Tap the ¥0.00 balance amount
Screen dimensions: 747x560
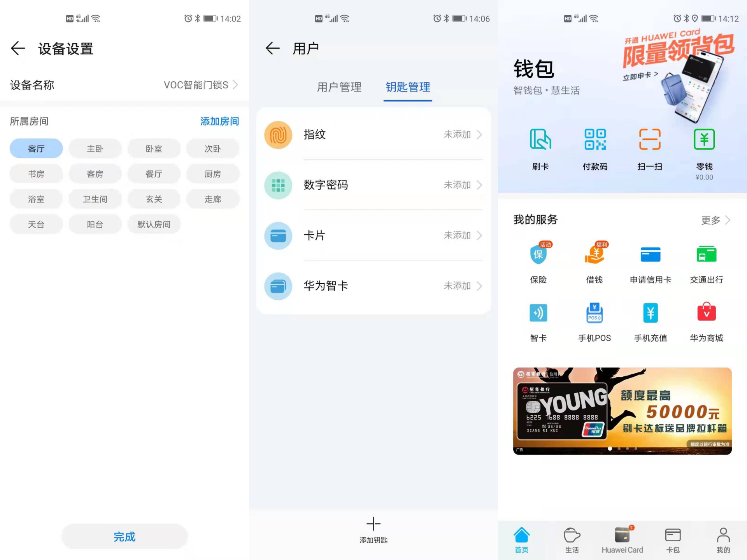[704, 177]
